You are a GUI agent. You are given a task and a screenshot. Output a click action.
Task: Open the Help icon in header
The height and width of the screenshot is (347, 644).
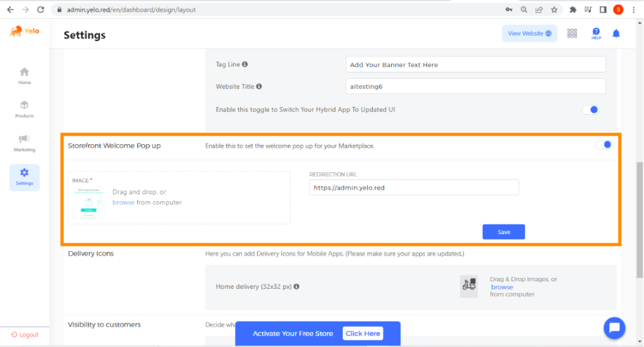(596, 33)
